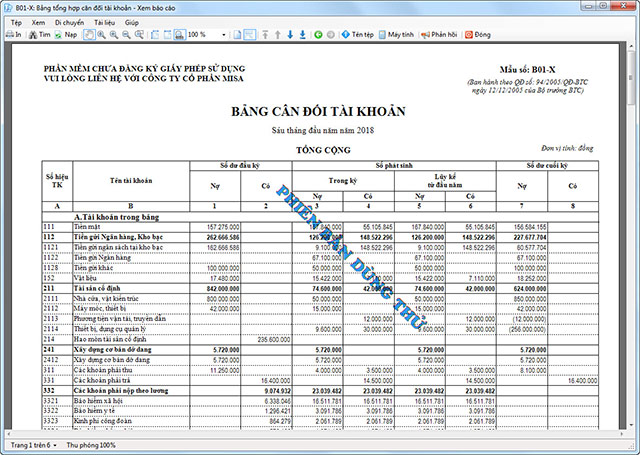Go to the last page arrow icon
Viewport: 640px width, 455px height.
[x=301, y=34]
